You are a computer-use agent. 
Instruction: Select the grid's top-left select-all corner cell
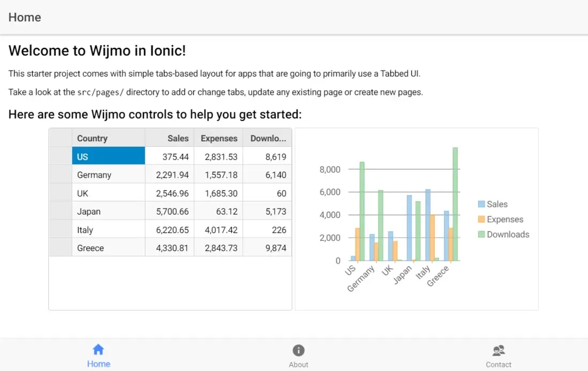click(x=61, y=138)
